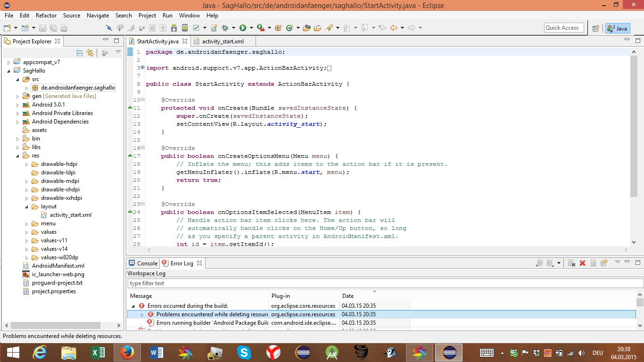The image size is (644, 362).
Task: Collapse the layout folder
Action: pyautogui.click(x=26, y=206)
